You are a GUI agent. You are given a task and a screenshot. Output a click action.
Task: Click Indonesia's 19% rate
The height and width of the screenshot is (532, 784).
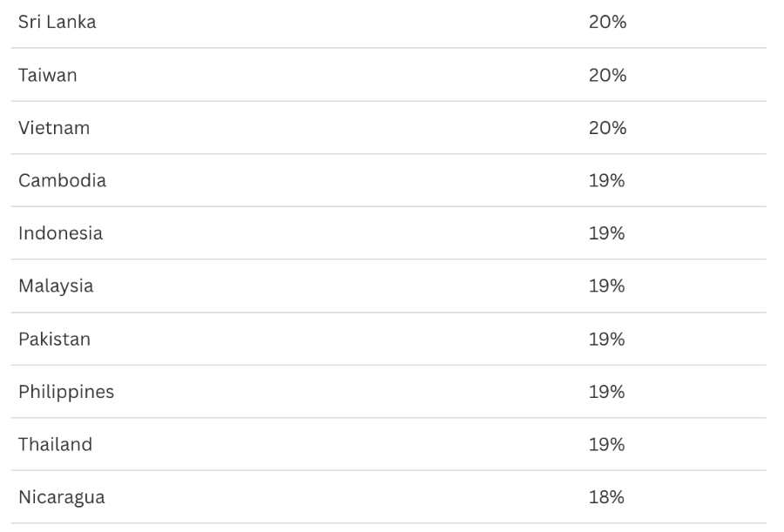(x=606, y=233)
